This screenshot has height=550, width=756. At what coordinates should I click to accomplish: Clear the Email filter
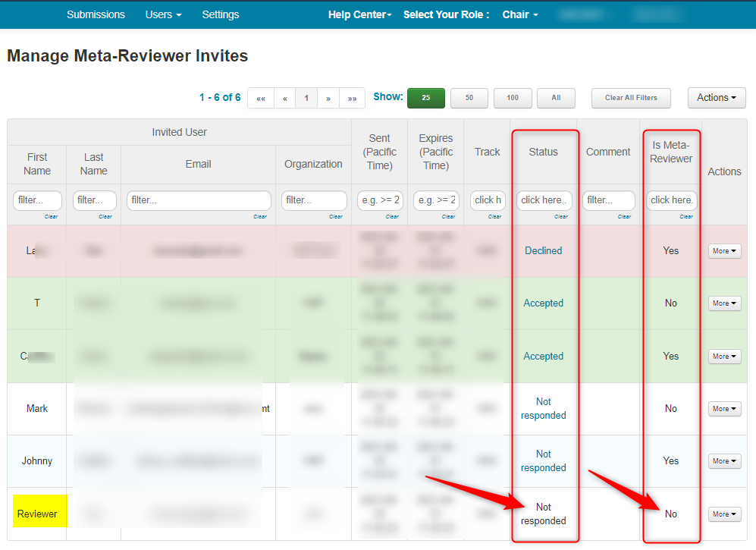260,217
